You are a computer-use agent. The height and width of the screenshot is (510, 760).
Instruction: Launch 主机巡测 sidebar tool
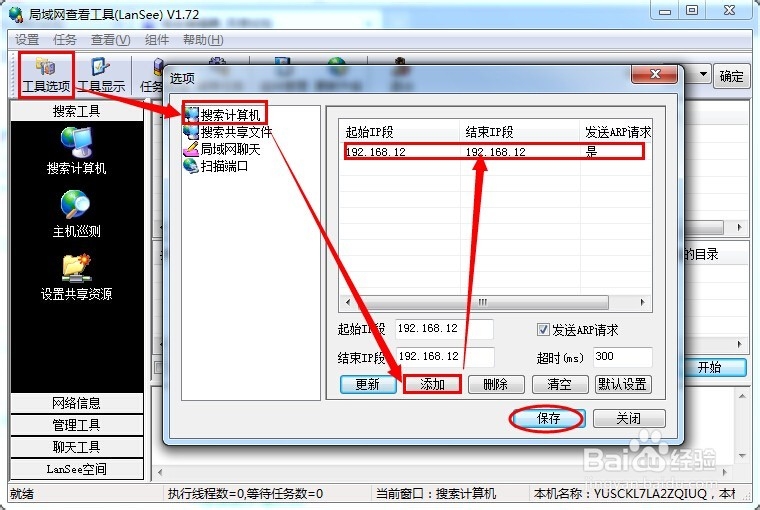coord(76,214)
